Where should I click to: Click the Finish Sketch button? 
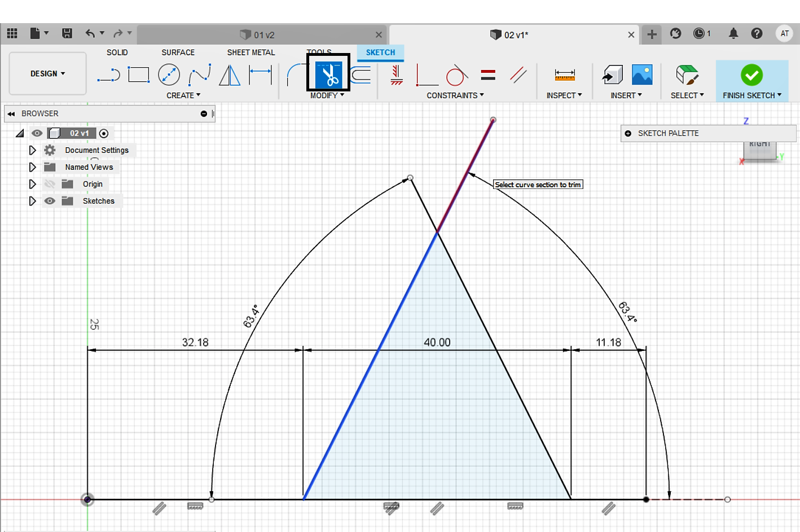pyautogui.click(x=751, y=81)
